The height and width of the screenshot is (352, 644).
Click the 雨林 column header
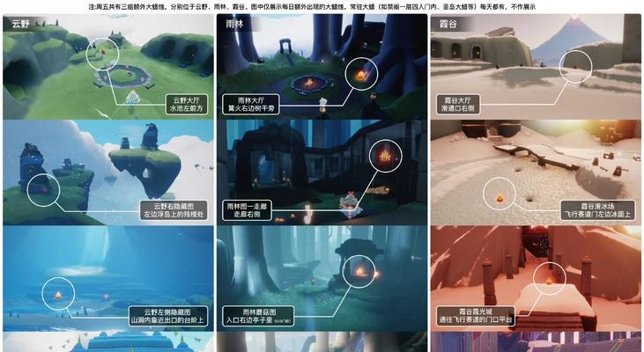click(234, 24)
